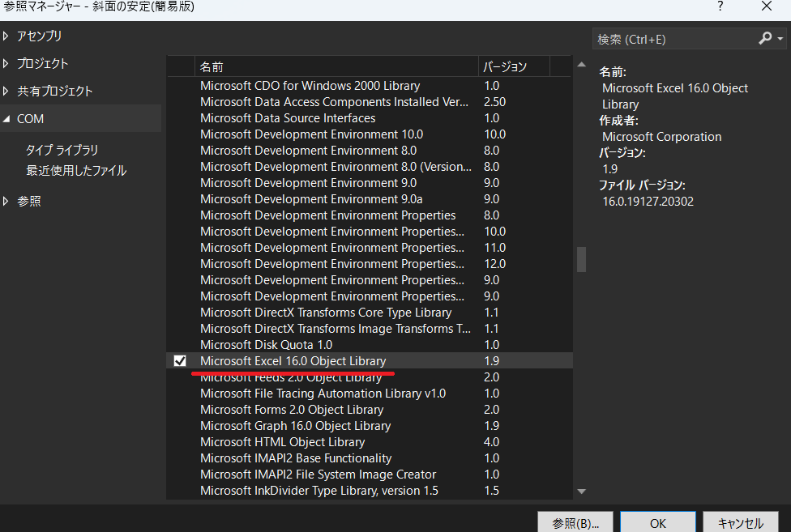The height and width of the screenshot is (532, 791).
Task: Sort list by バージョン column header
Action: (x=513, y=66)
